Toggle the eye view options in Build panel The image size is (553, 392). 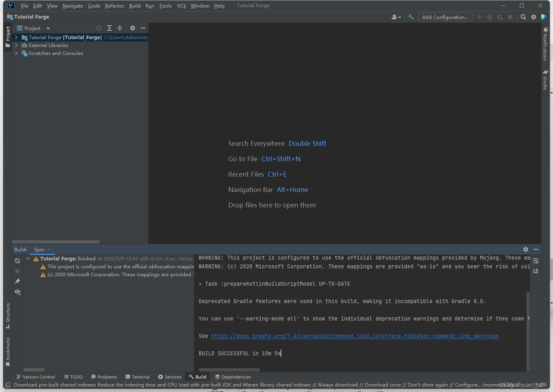coord(17,292)
